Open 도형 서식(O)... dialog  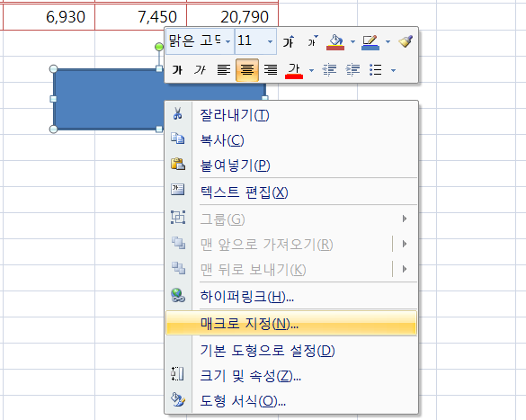(291, 400)
